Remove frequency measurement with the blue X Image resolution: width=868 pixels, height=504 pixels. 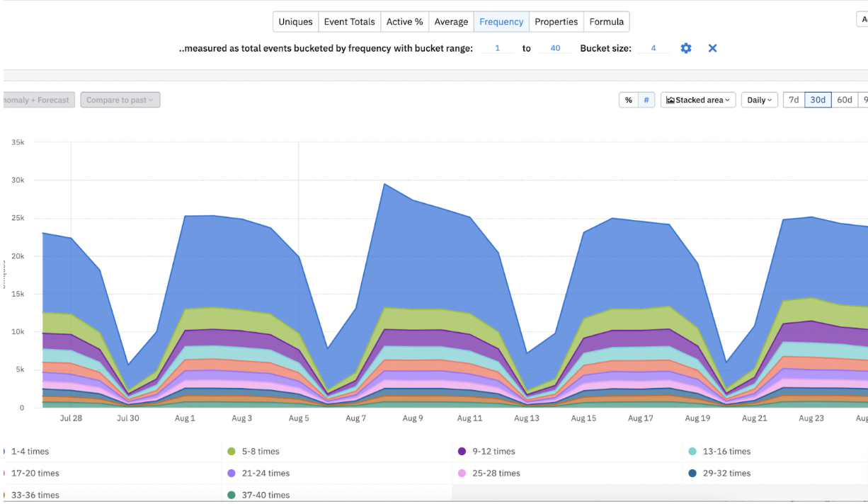pos(712,48)
